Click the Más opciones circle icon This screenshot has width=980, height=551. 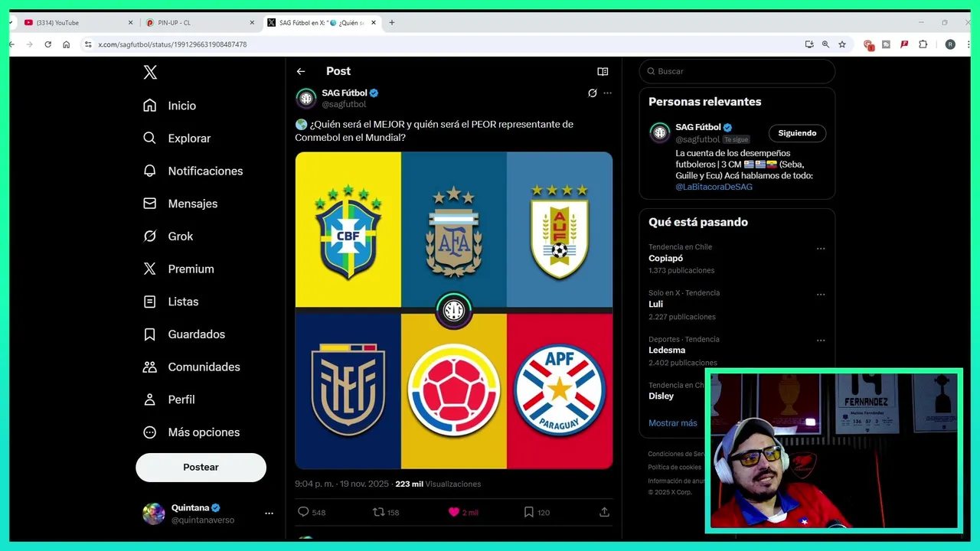pyautogui.click(x=150, y=432)
